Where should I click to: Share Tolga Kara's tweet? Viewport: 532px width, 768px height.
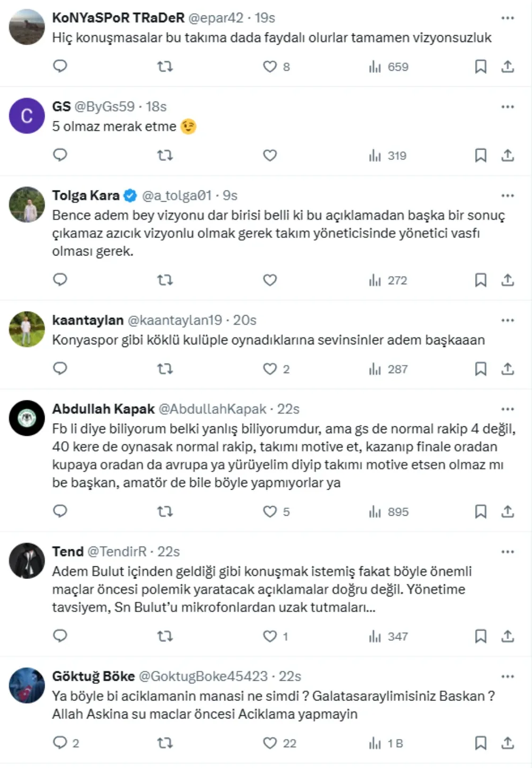(x=508, y=280)
